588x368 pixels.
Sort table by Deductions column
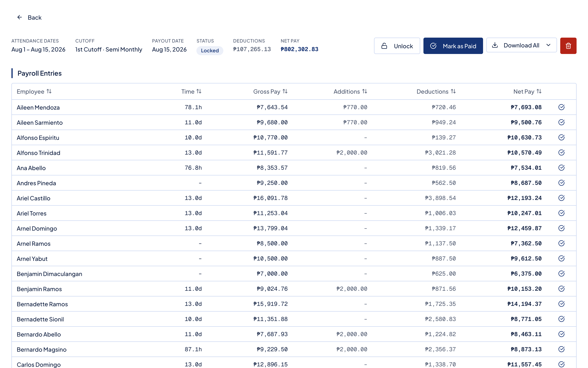click(436, 92)
